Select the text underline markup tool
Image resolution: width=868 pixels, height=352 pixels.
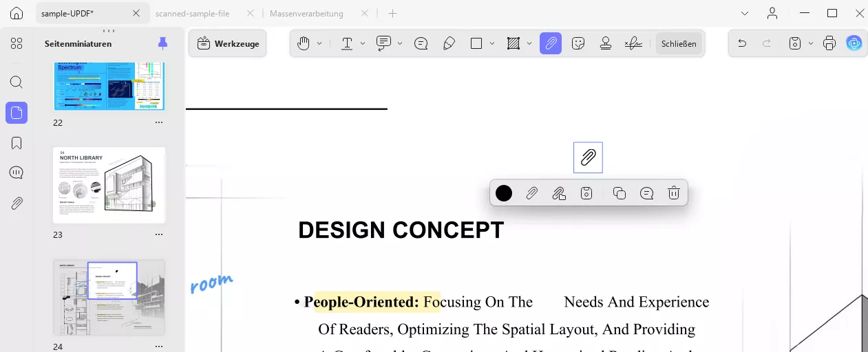tap(347, 43)
